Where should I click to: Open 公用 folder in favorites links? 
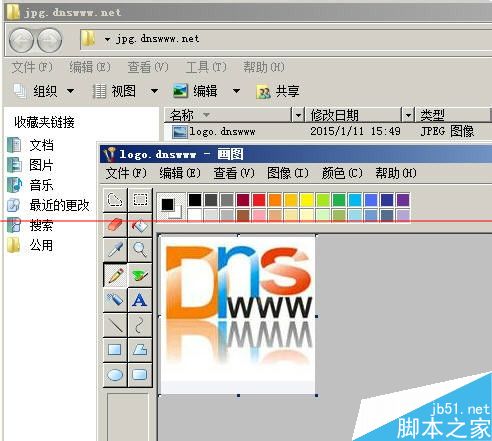[31, 245]
